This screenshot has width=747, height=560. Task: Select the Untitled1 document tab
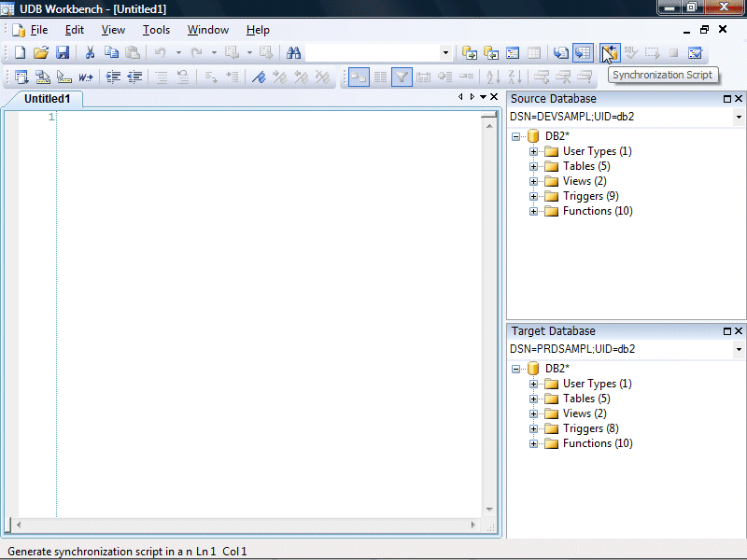(48, 99)
